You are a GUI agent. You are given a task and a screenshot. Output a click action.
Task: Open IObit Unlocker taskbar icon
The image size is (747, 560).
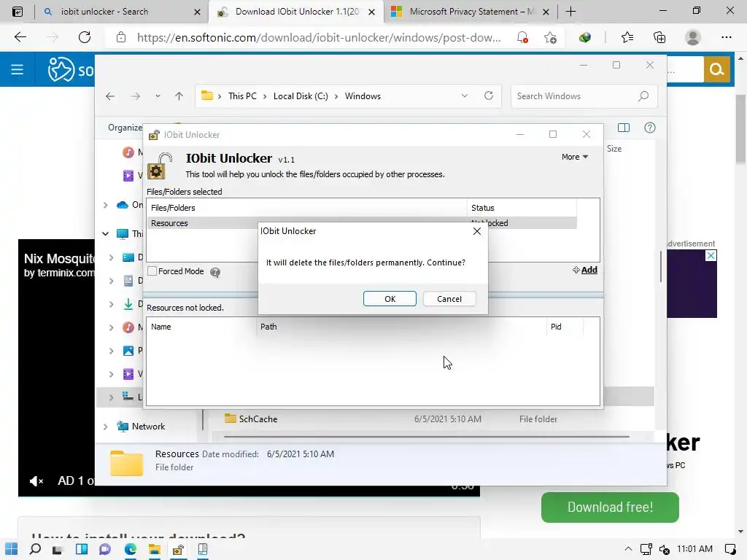tap(178, 549)
